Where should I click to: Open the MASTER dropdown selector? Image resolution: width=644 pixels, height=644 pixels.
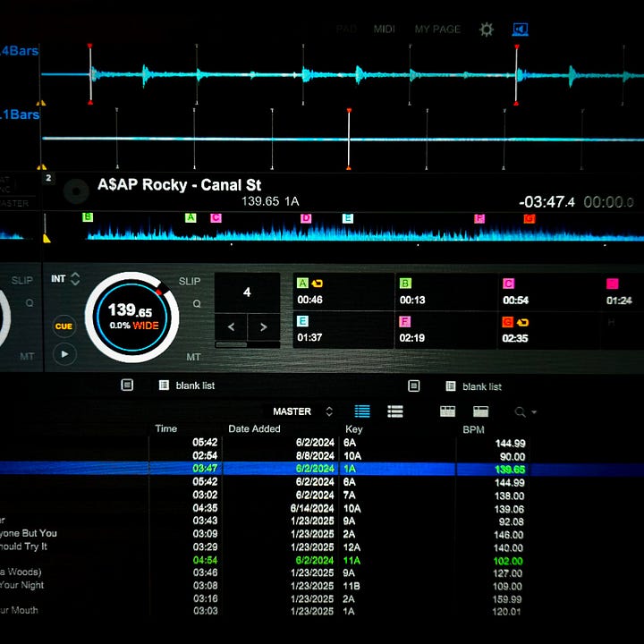pyautogui.click(x=302, y=411)
